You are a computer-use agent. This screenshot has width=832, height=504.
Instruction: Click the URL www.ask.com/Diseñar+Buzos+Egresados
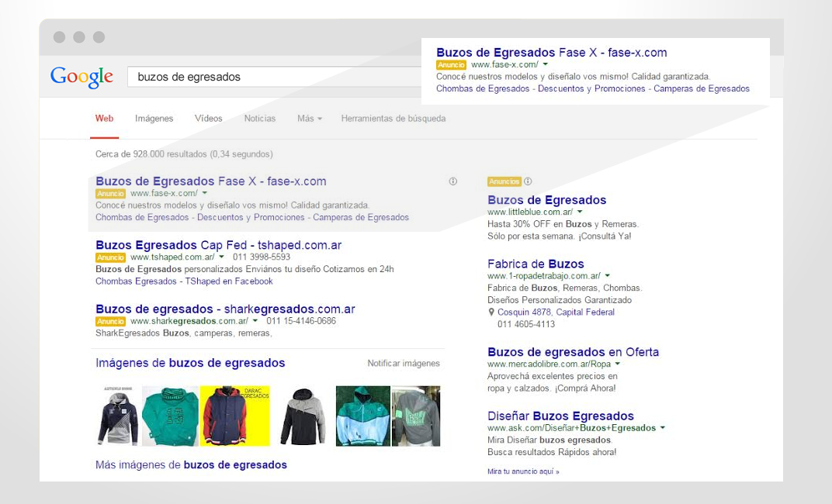[x=571, y=428]
